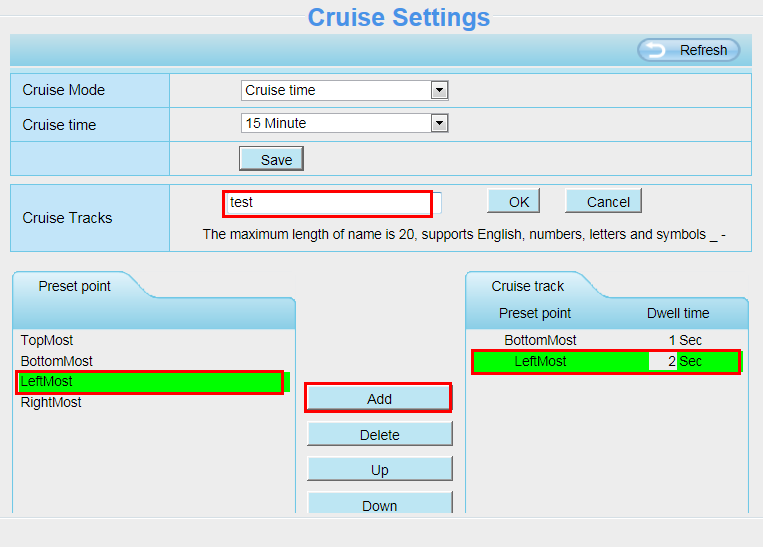The image size is (763, 547).
Task: Click the dwell time field showing 2
Action: [663, 361]
